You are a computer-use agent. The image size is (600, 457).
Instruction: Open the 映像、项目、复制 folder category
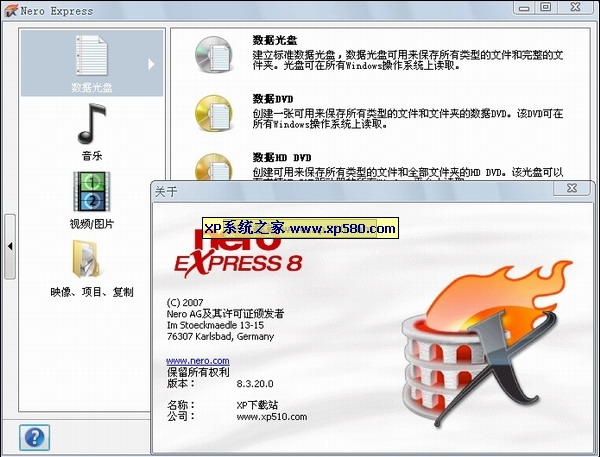(x=86, y=259)
